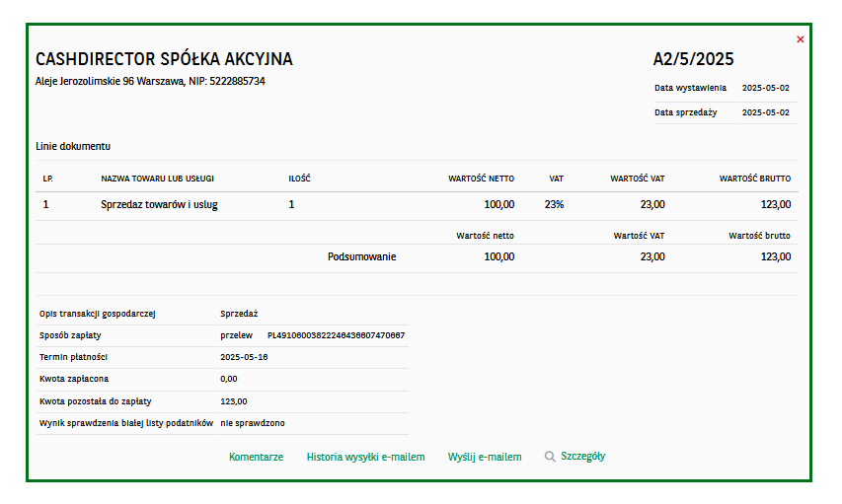Viewport: 842px width, 504px height.
Task: Click line item net value 100,00
Action: [x=499, y=204]
